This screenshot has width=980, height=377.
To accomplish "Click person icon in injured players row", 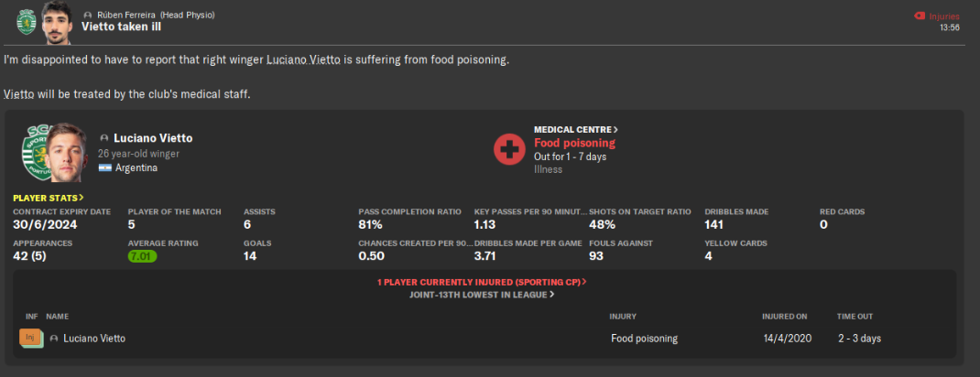I will 54,339.
